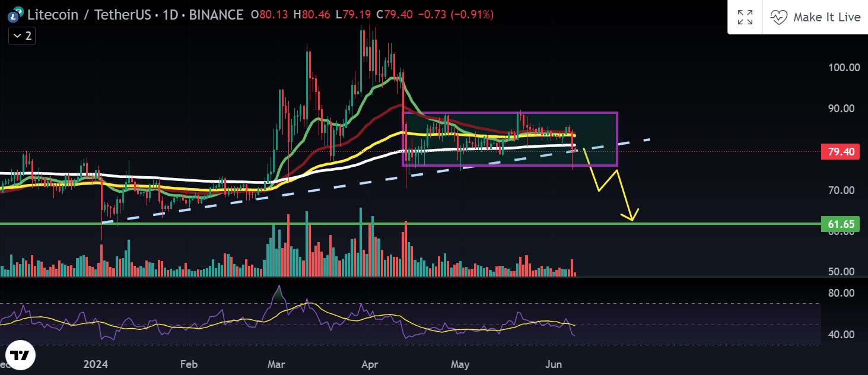Click the 100.00 price axis value
The height and width of the screenshot is (375, 868).
[844, 68]
